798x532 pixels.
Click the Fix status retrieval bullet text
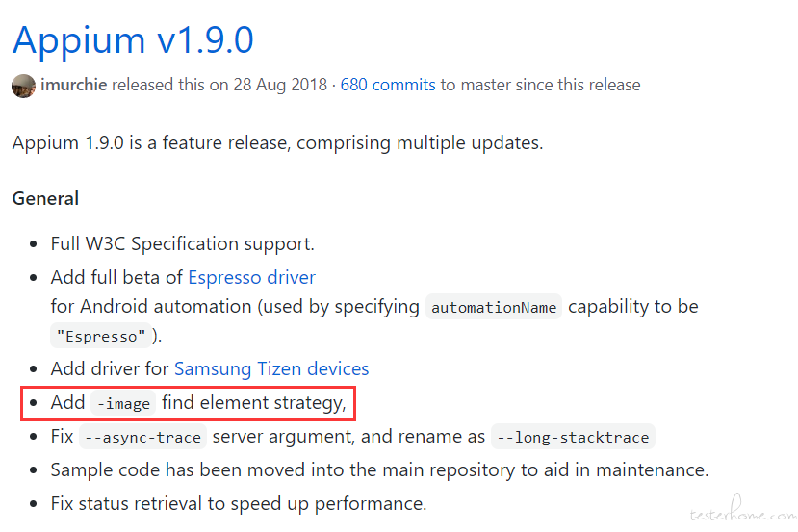pyautogui.click(x=239, y=504)
